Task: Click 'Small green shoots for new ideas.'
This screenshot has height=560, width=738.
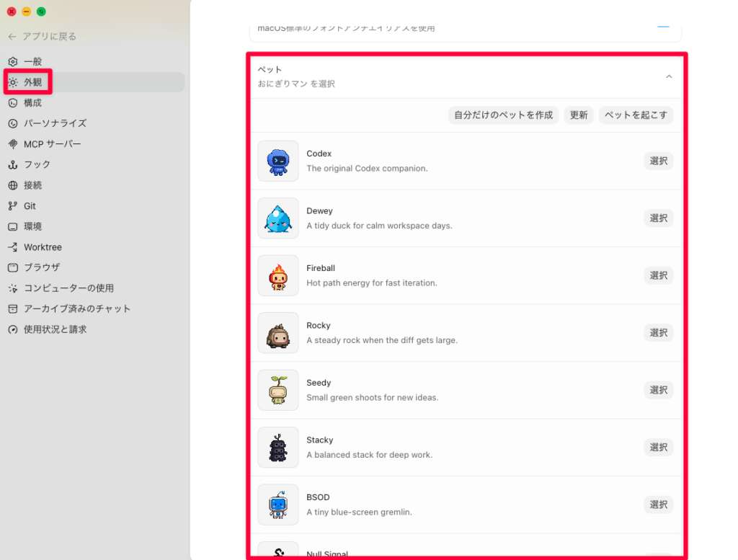Action: pos(373,398)
